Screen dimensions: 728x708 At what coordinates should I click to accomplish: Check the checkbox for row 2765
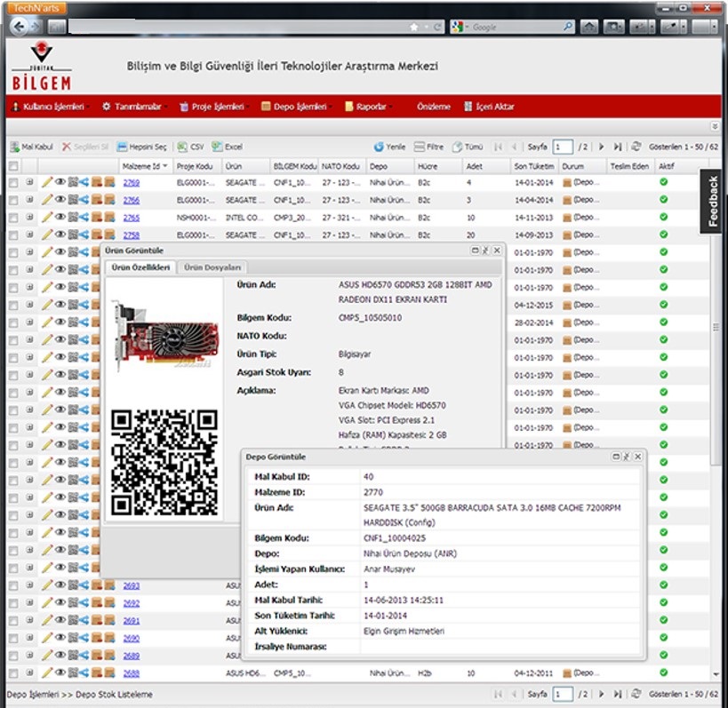point(13,218)
